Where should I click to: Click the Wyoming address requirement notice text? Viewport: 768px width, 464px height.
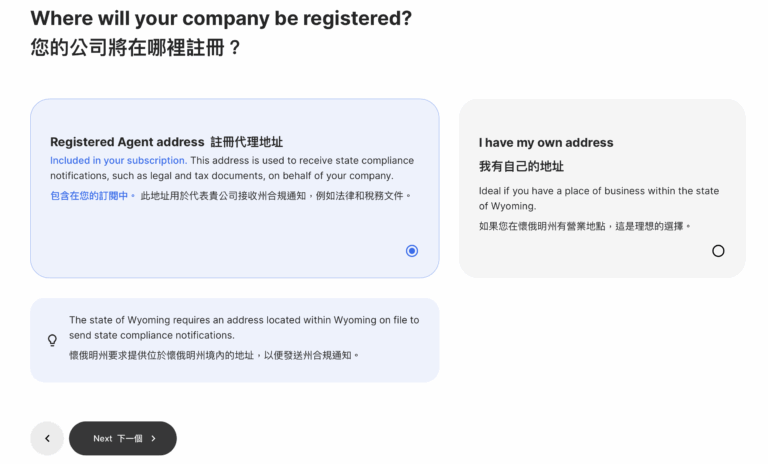(x=243, y=327)
